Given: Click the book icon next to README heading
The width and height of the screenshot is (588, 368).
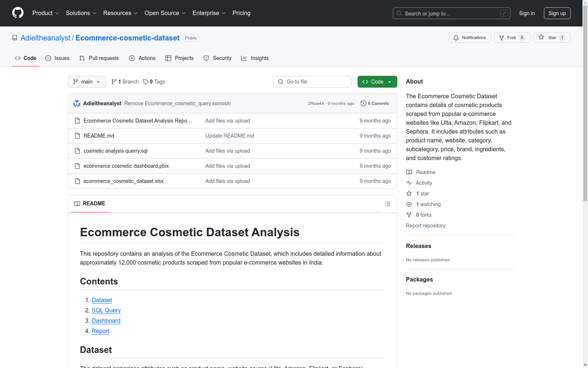Looking at the screenshot, I should pos(77,204).
